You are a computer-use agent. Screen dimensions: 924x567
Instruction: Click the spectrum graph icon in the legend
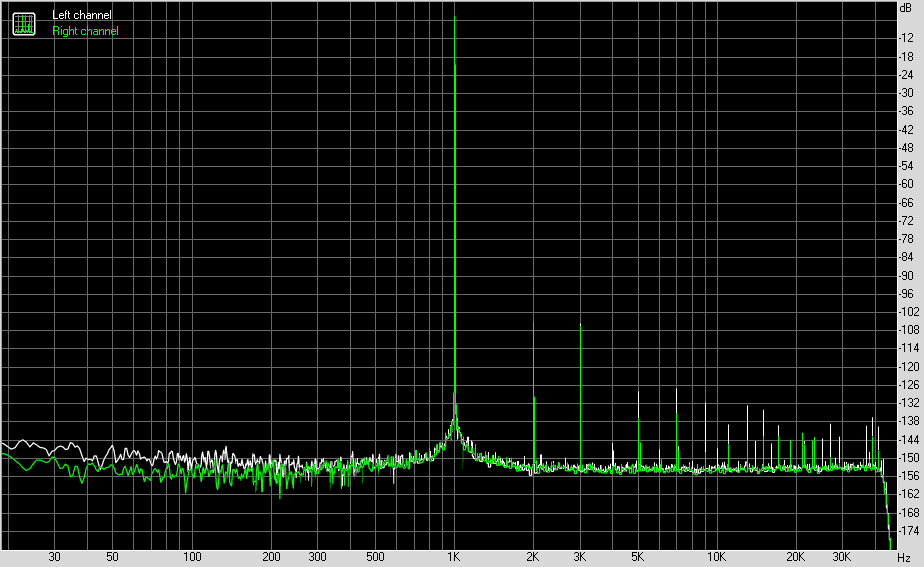(24, 24)
